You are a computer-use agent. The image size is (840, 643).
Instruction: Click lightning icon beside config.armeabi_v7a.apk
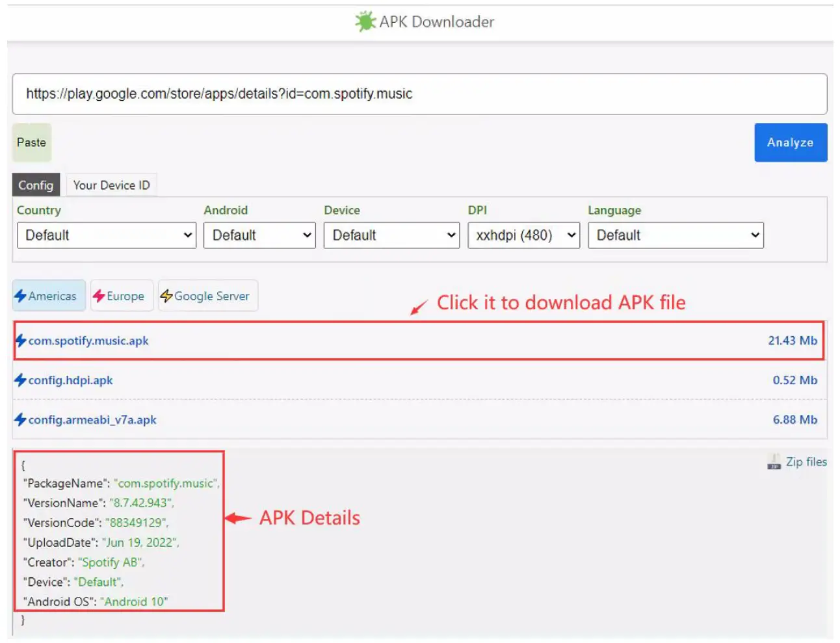point(21,420)
